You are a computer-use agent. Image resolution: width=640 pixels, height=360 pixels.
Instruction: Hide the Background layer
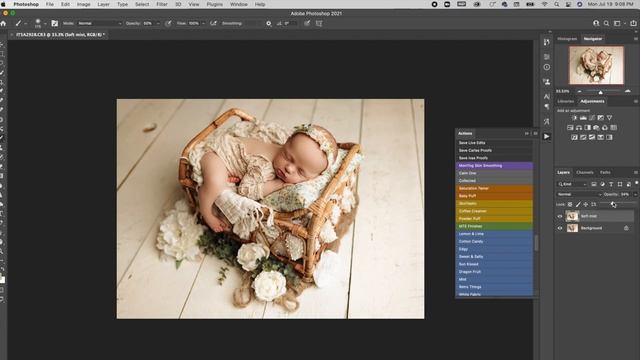(560, 229)
